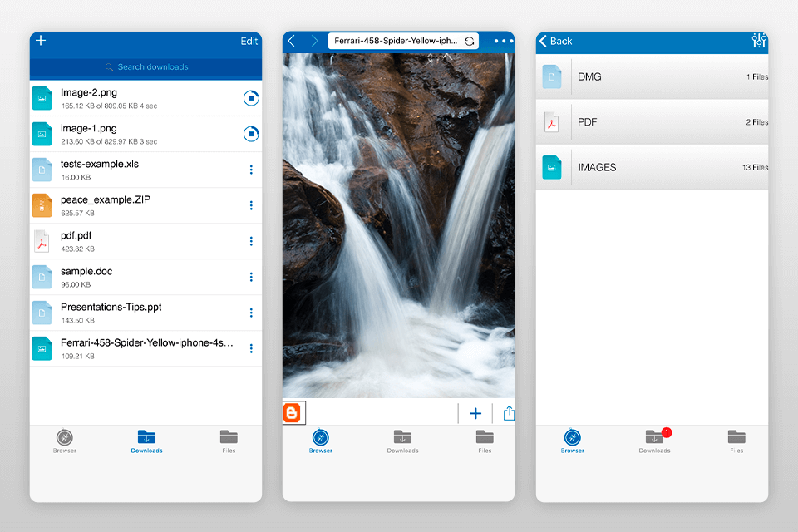
Task: Tap the Blogger favicon tab preview
Action: click(293, 412)
